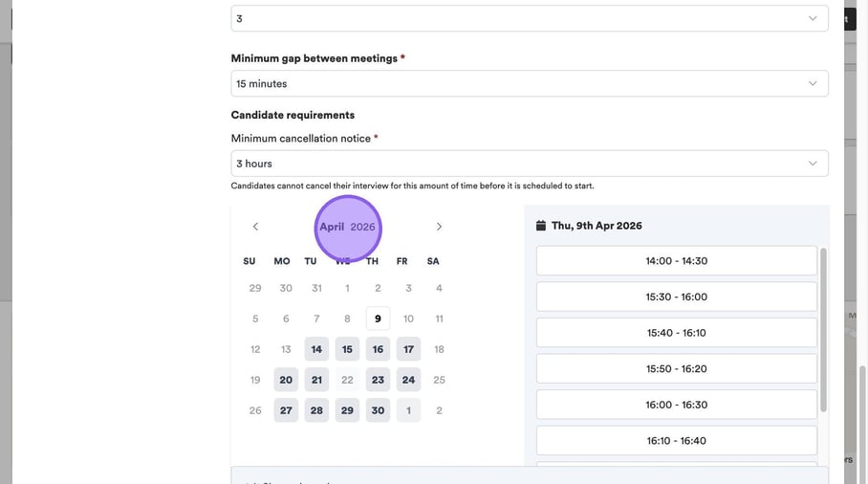
Task: Go to next month in calendar
Action: 439,227
